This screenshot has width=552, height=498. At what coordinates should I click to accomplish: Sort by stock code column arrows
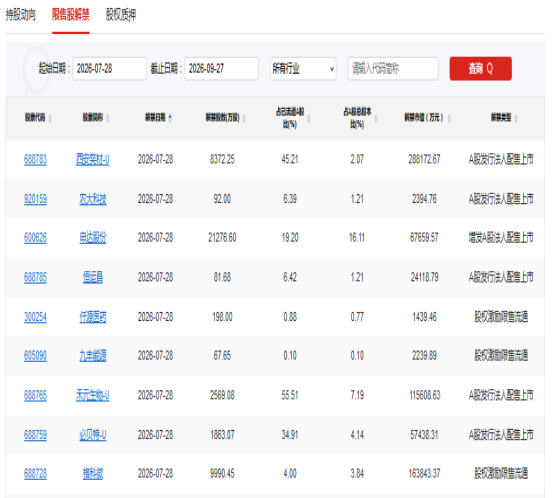50,118
